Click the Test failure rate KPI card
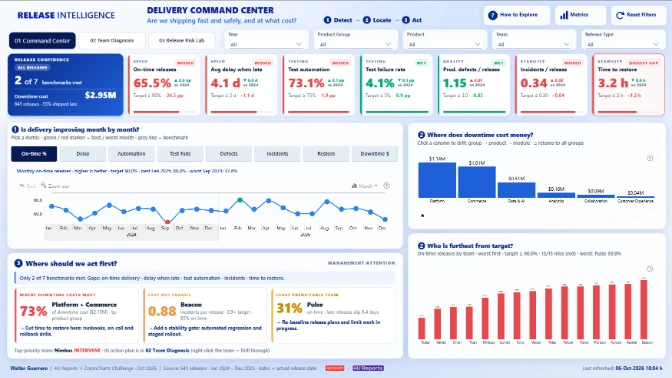This screenshot has height=378, width=672. (x=396, y=85)
